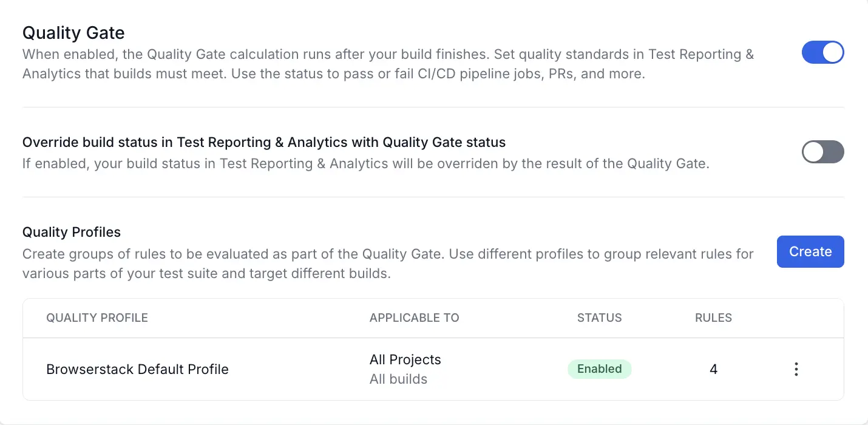Image resolution: width=868 pixels, height=425 pixels.
Task: Click the green Enabled status badge
Action: point(599,369)
